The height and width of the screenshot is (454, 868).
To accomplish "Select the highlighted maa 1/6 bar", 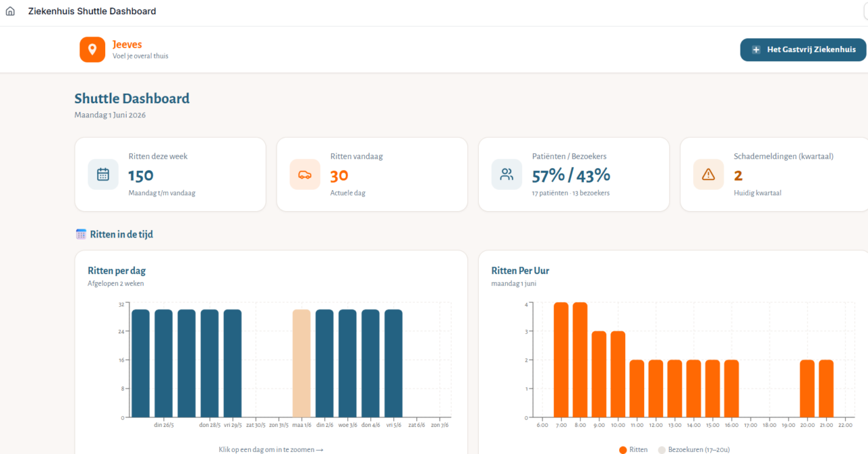I will [302, 363].
